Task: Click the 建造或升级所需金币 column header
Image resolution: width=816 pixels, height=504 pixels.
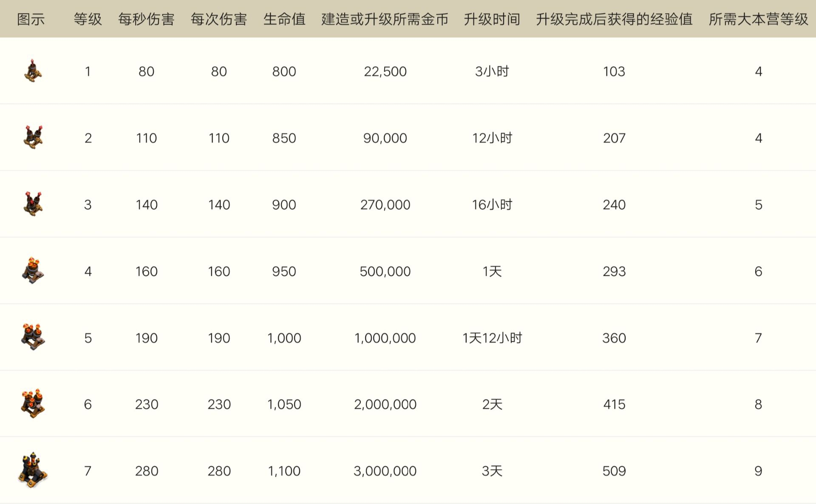Action: (385, 19)
